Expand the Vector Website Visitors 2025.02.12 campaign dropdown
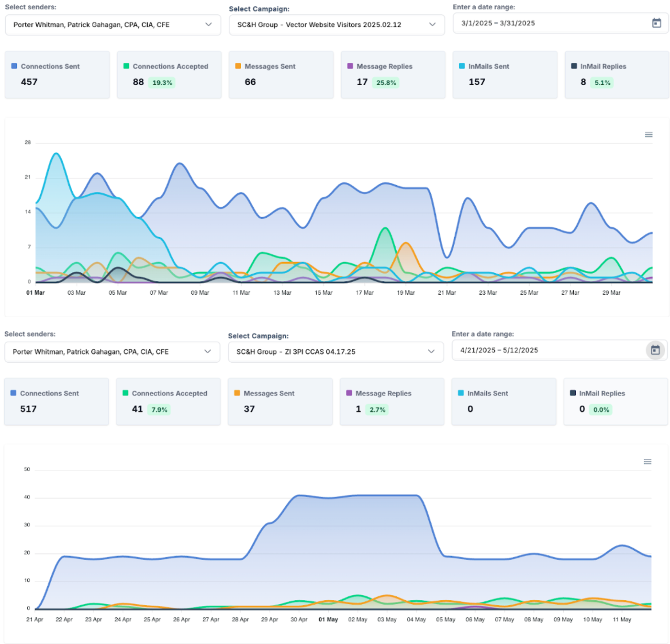The width and height of the screenshot is (670, 644). coord(337,25)
